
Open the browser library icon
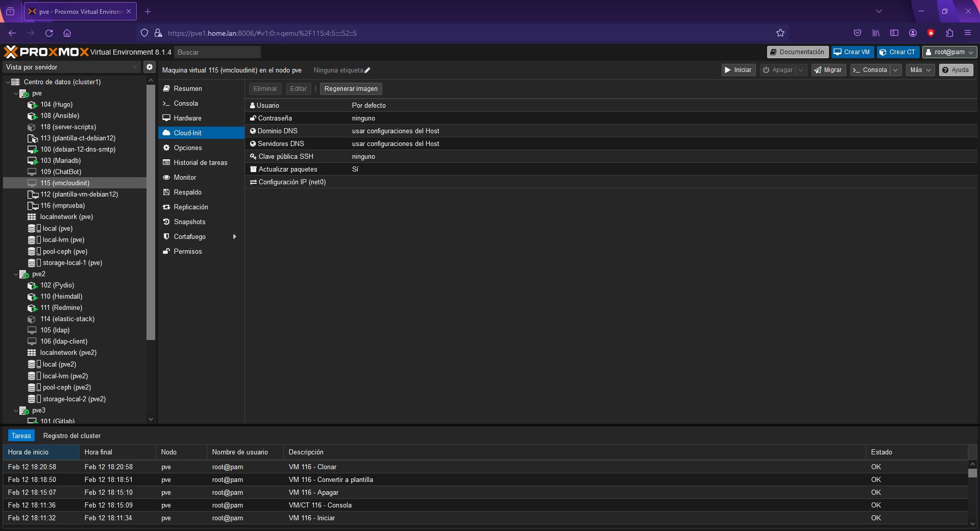[876, 33]
